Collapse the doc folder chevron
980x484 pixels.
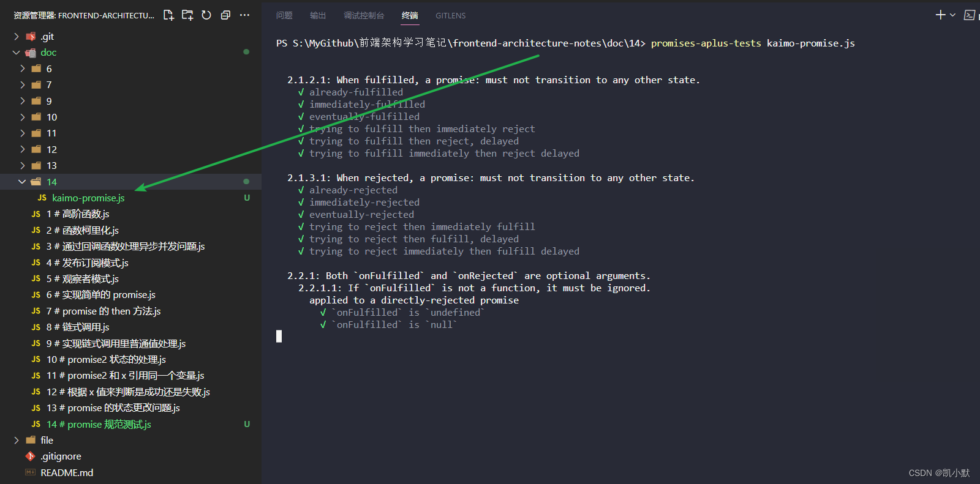click(x=17, y=53)
